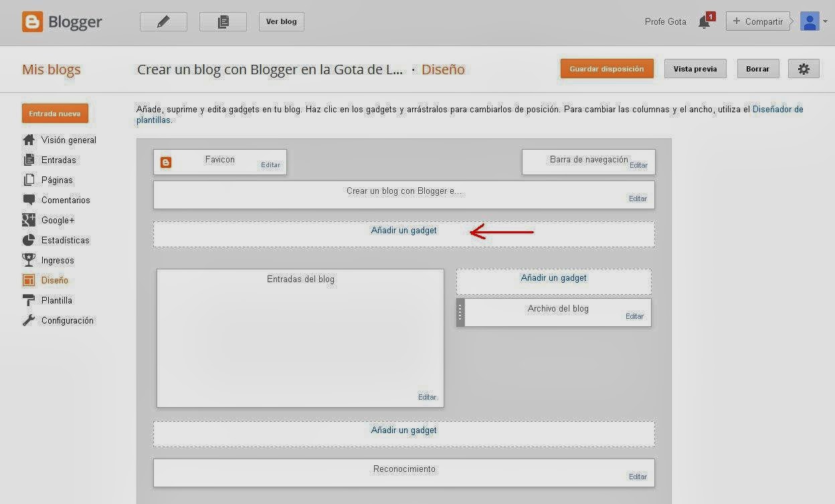Open the posts list icon button
The image size is (835, 504).
223,21
